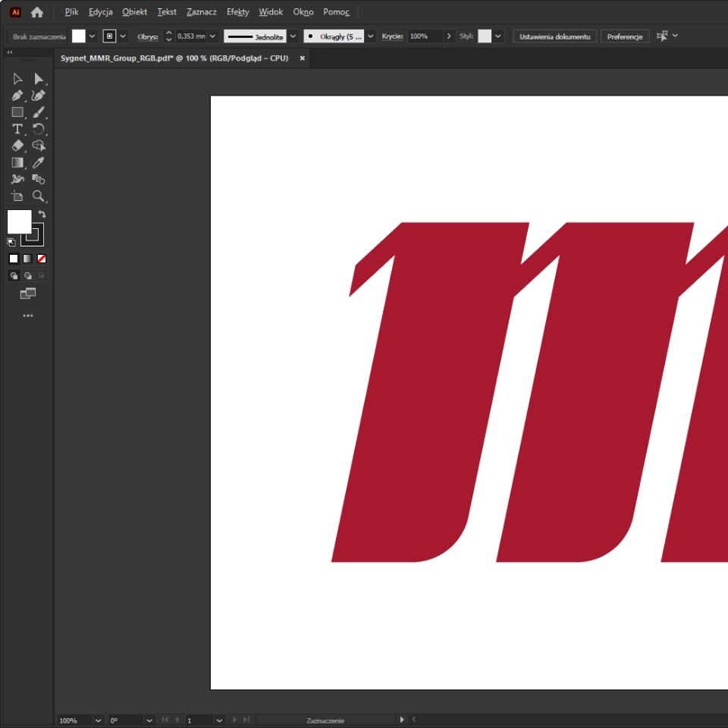This screenshot has height=728, width=728.
Task: Expand the stroke weight dropdown
Action: (212, 36)
